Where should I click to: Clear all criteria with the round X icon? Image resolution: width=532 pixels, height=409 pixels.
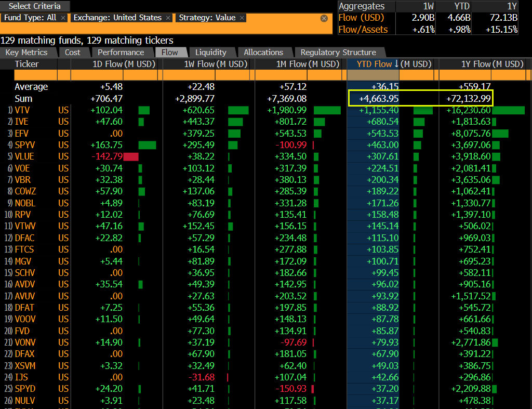tap(324, 18)
